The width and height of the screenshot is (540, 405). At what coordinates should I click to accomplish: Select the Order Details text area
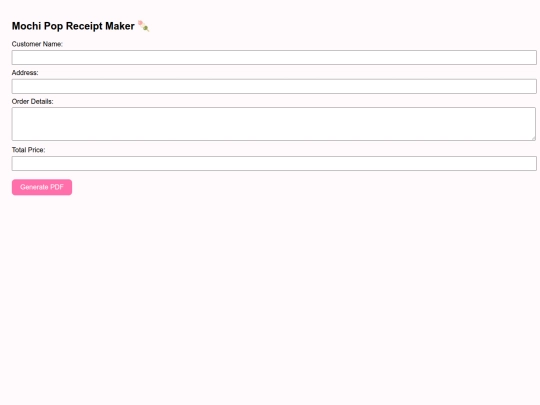tap(274, 124)
